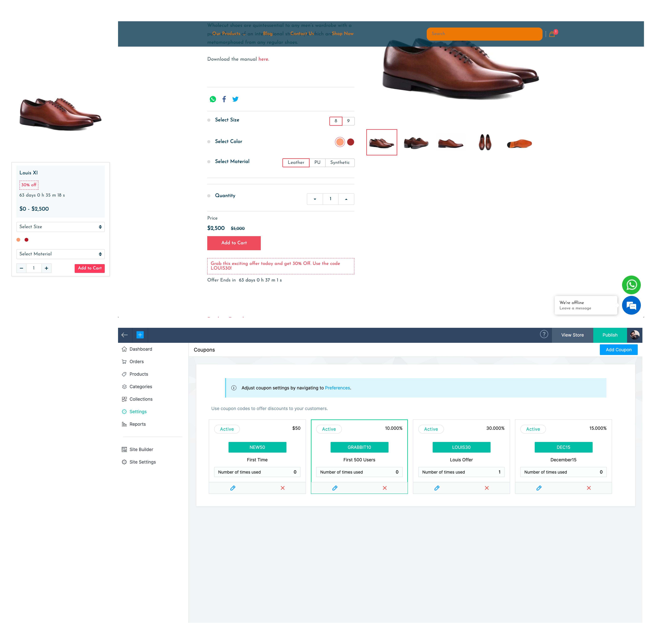Viewport: 659px width, 644px height.
Task: Open the Select Size dropdown
Action: pos(60,227)
